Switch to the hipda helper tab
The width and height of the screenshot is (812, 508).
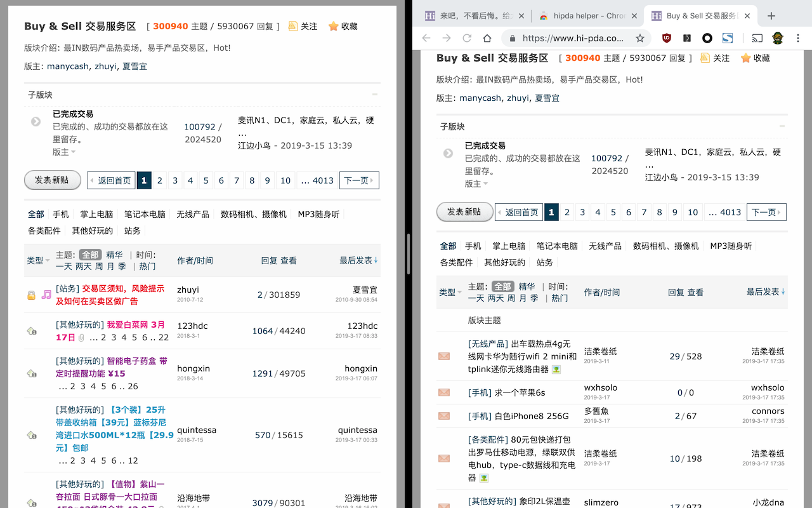pyautogui.click(x=588, y=16)
